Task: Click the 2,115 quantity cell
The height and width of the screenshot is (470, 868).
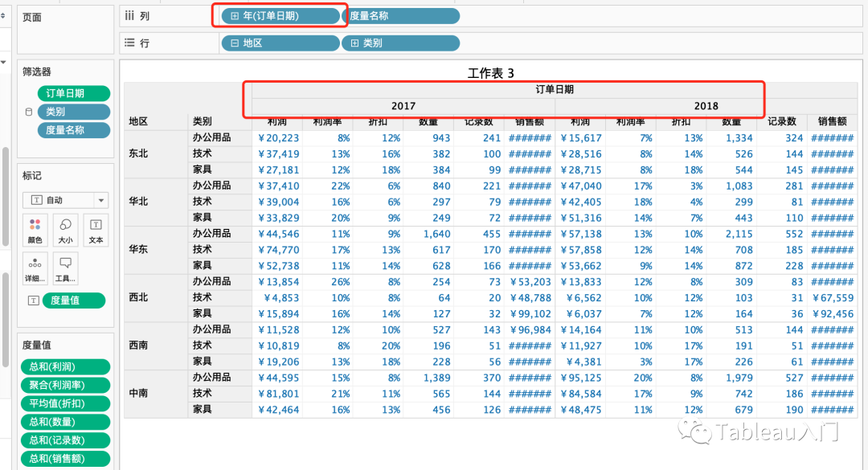Action: (739, 234)
